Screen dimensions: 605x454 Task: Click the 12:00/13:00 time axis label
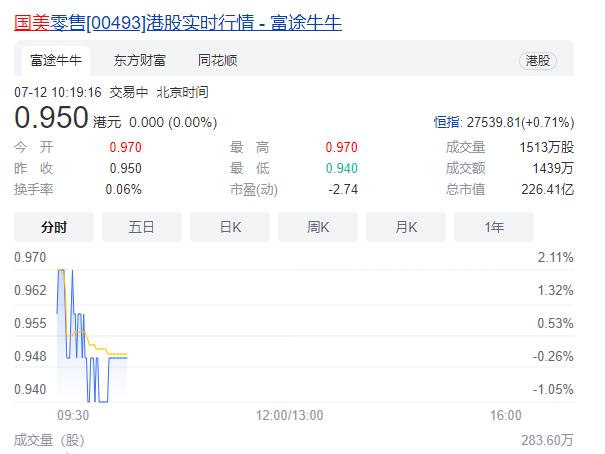tap(290, 415)
